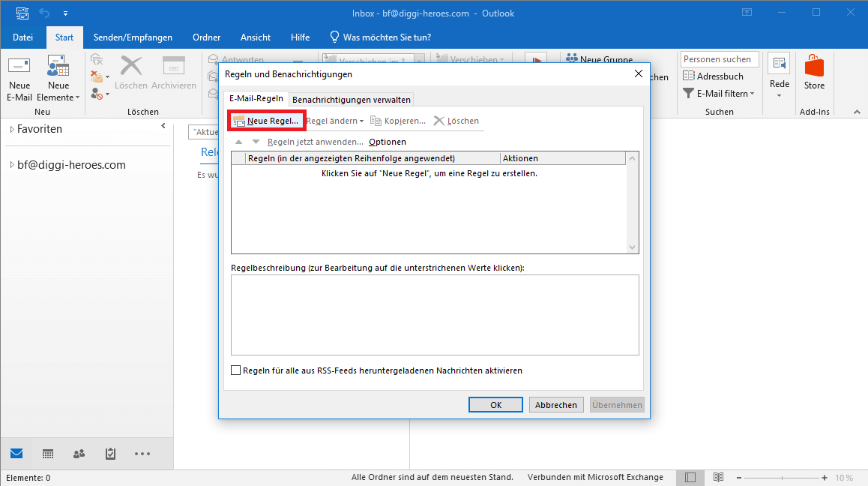Click the Junk E-Mail person icon

[x=100, y=94]
